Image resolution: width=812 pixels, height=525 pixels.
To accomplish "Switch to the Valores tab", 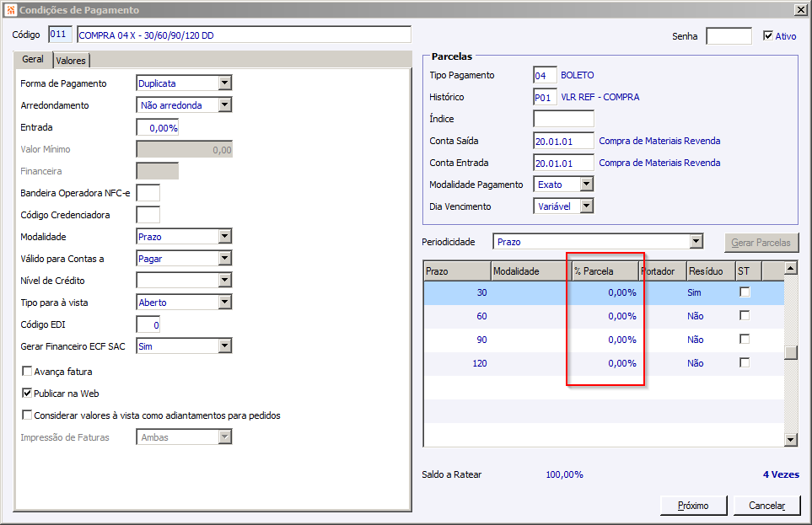I will click(x=71, y=61).
